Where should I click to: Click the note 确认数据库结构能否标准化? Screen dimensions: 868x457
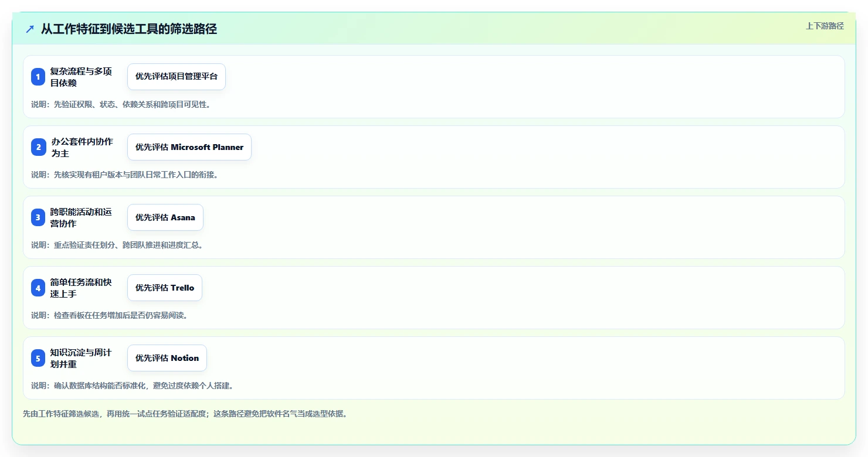pyautogui.click(x=133, y=386)
